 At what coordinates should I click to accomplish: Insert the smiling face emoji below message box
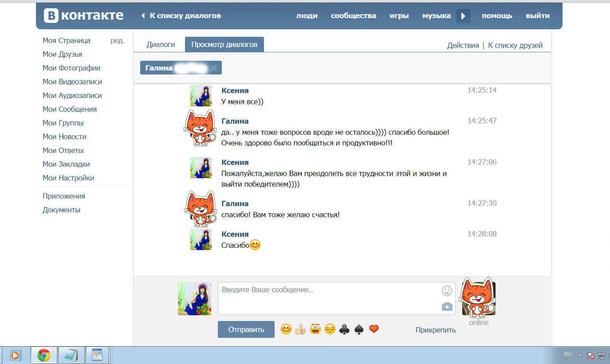[x=286, y=329]
